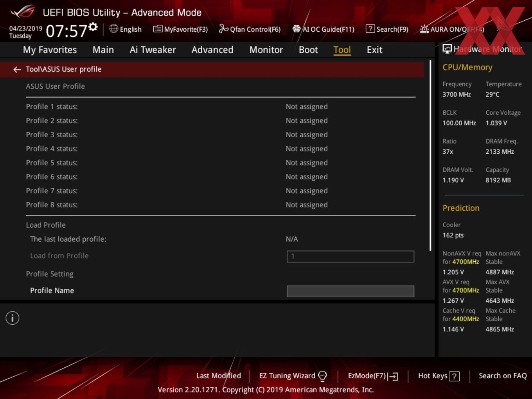Go back using the arrow icon
Viewport: 532px width, 399px height.
click(17, 70)
